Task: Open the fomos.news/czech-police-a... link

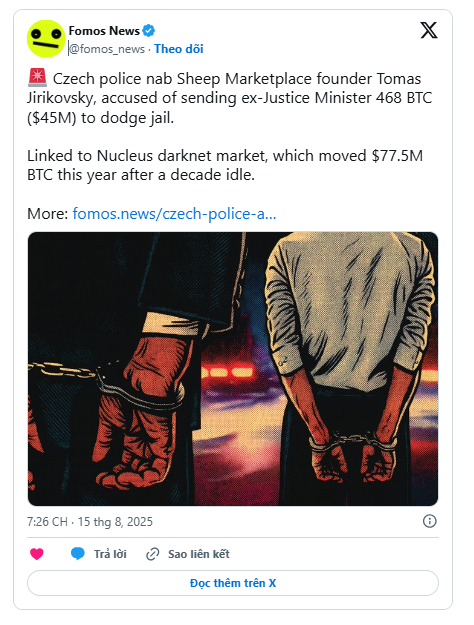Action: (x=174, y=214)
